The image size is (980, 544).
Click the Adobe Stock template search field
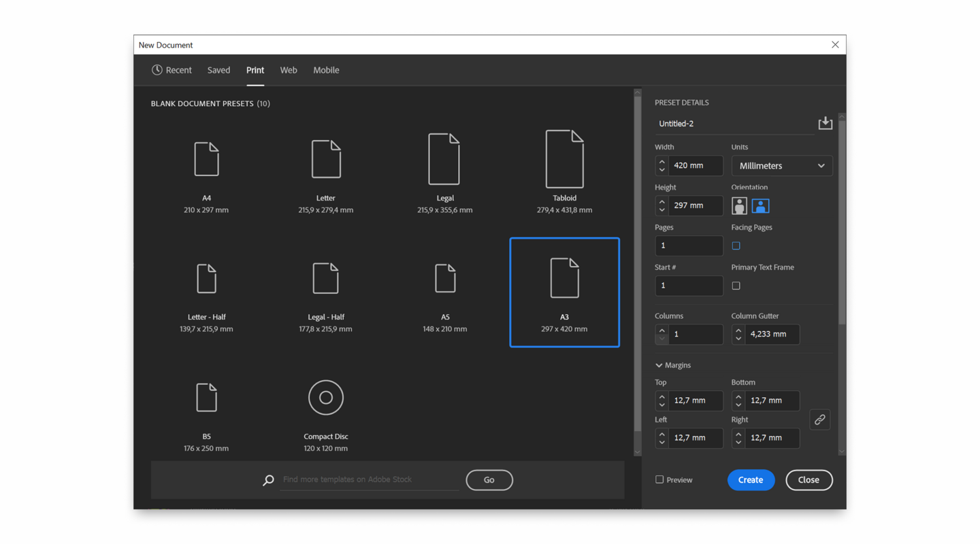pos(368,479)
